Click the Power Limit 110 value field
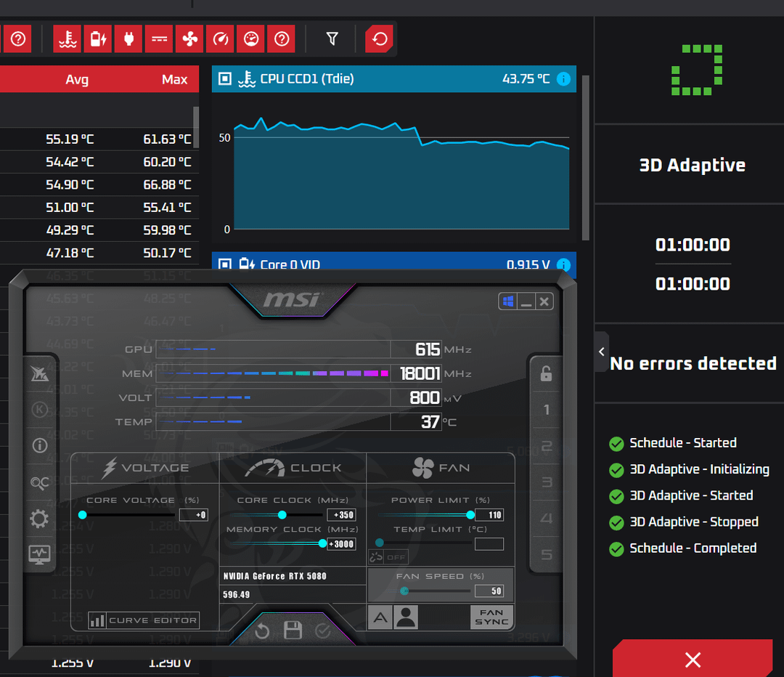 point(489,515)
